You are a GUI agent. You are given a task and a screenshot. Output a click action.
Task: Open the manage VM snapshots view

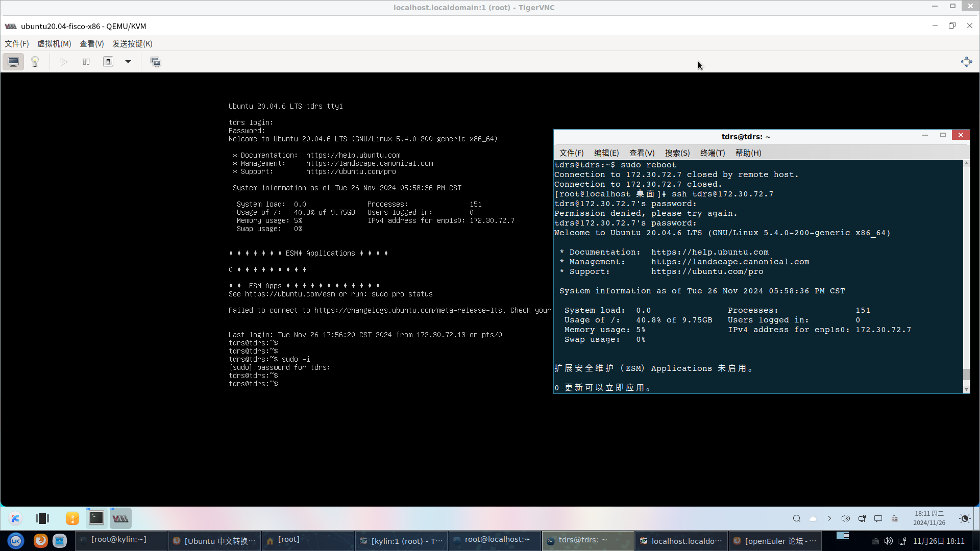tap(156, 62)
